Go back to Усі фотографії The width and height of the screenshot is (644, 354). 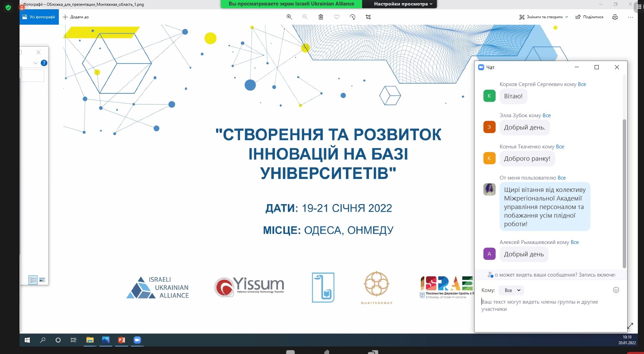(x=39, y=17)
